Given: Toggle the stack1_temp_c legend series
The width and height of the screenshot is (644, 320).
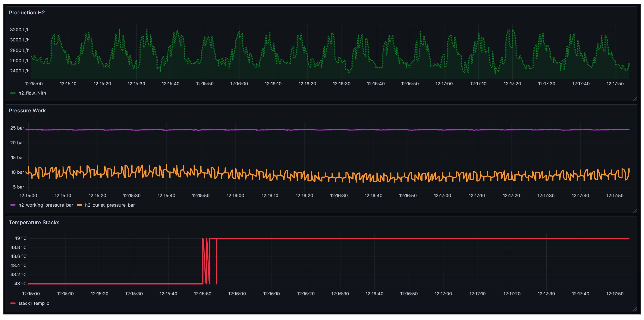Looking at the screenshot, I should (34, 303).
